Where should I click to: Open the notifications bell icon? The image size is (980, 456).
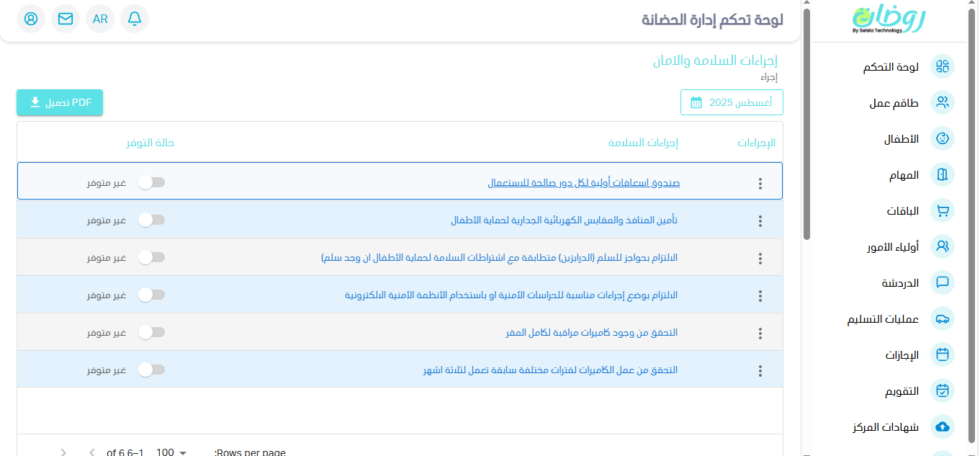point(134,19)
